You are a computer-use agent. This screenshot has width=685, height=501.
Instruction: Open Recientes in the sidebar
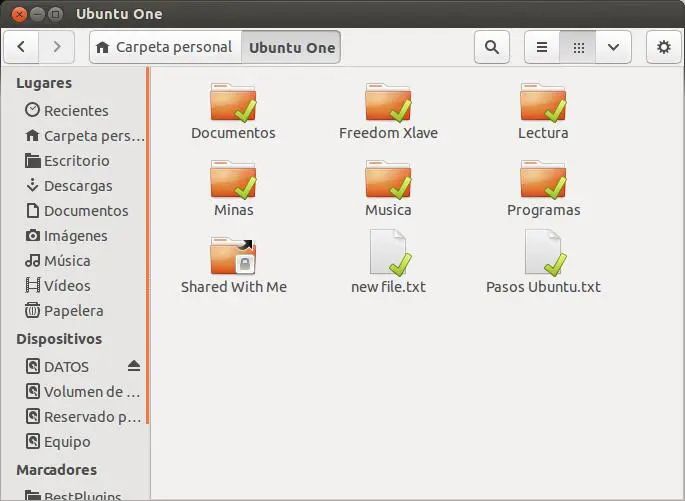click(x=74, y=111)
